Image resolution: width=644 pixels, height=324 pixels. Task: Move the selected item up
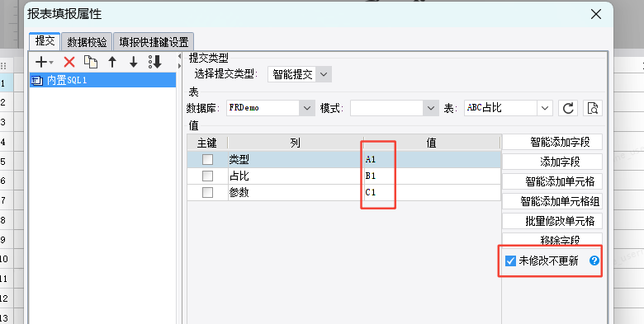(x=112, y=63)
